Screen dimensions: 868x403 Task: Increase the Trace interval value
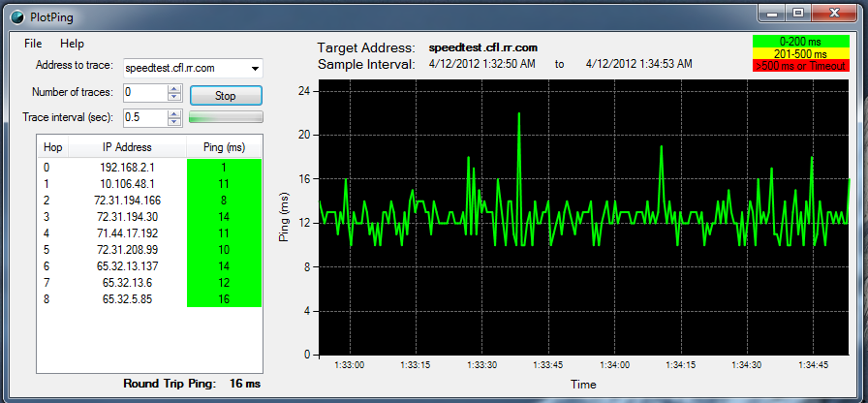coord(175,114)
